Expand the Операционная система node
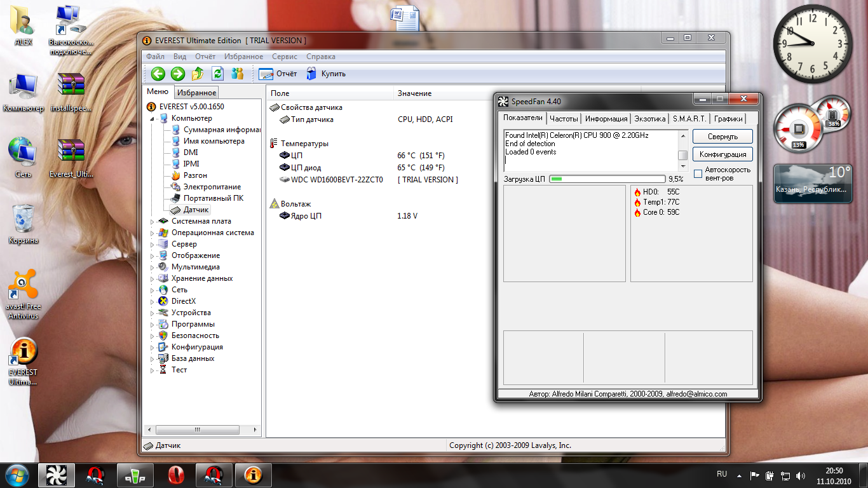 pos(153,233)
